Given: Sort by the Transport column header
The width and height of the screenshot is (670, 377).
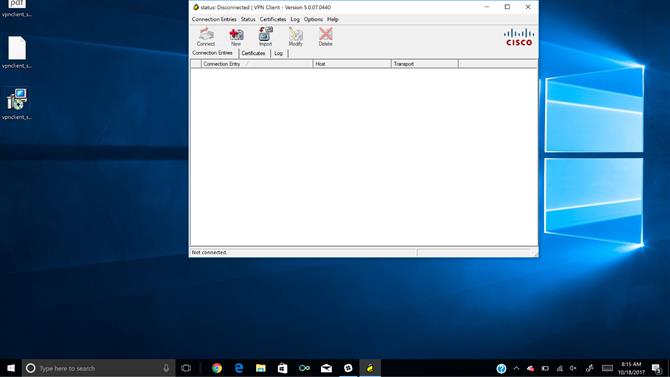Looking at the screenshot, I should pos(425,64).
